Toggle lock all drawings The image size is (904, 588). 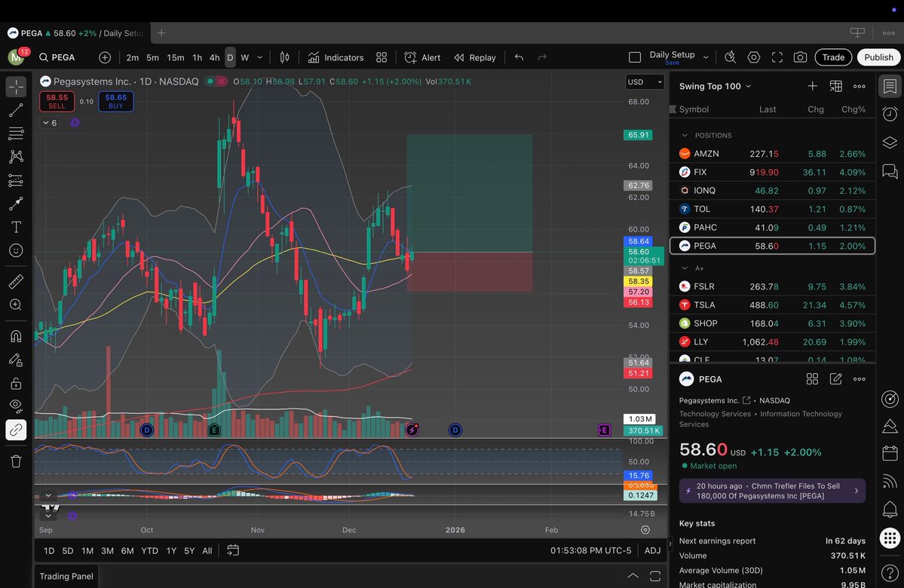click(x=16, y=383)
